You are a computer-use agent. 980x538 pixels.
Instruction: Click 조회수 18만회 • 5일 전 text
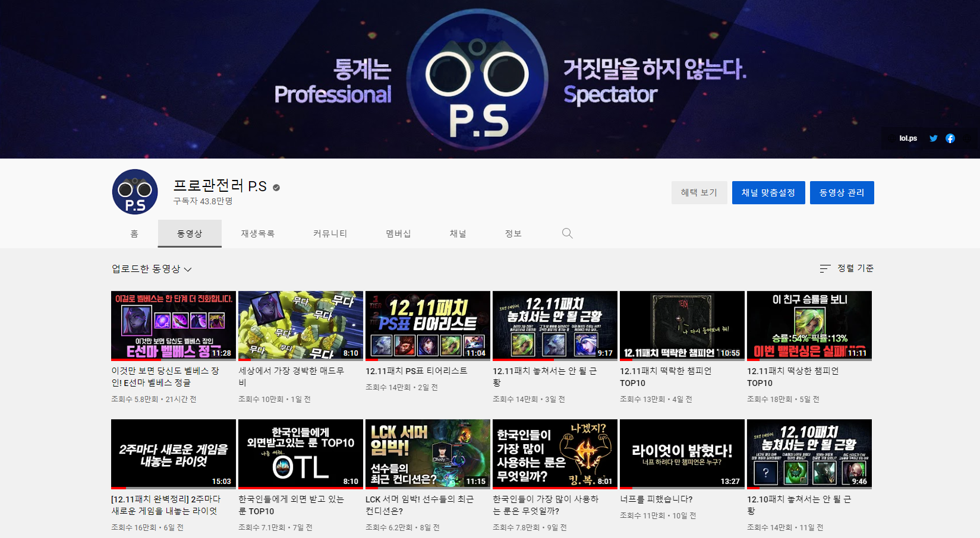tap(783, 399)
